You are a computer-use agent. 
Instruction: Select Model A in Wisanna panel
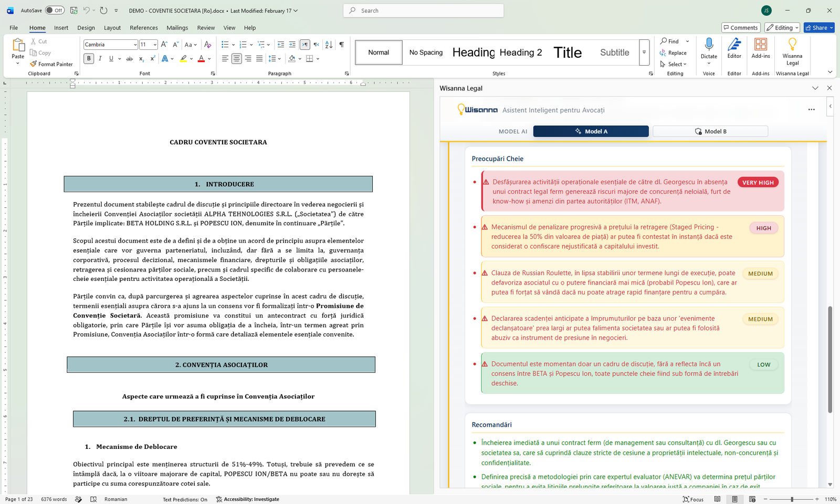(x=591, y=131)
